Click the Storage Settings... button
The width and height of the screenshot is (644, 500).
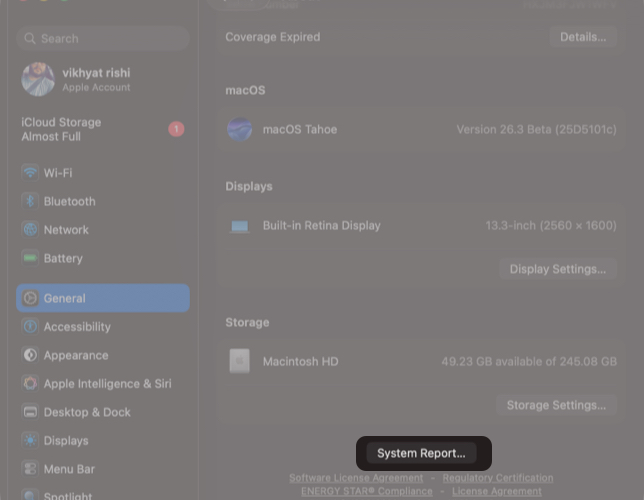tap(556, 405)
